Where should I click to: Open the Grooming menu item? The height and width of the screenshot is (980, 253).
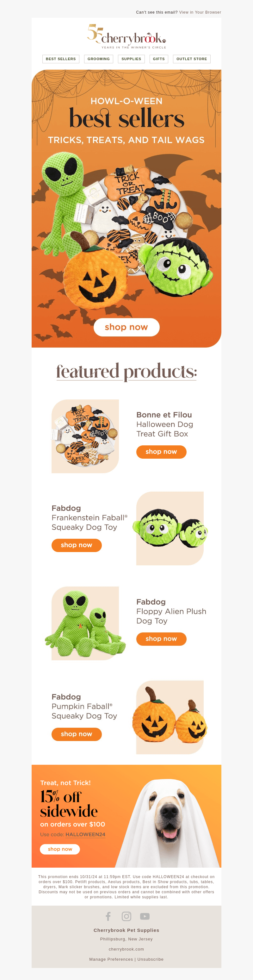tap(99, 59)
